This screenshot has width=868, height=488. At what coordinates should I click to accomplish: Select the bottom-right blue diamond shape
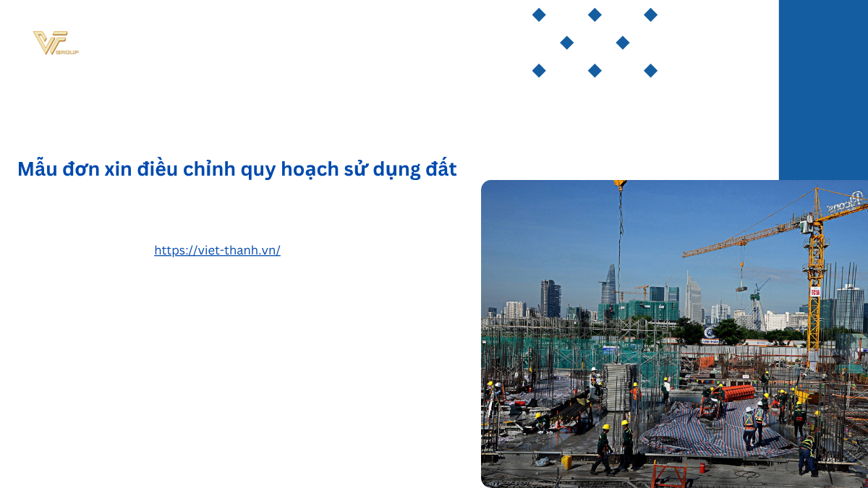pos(650,70)
